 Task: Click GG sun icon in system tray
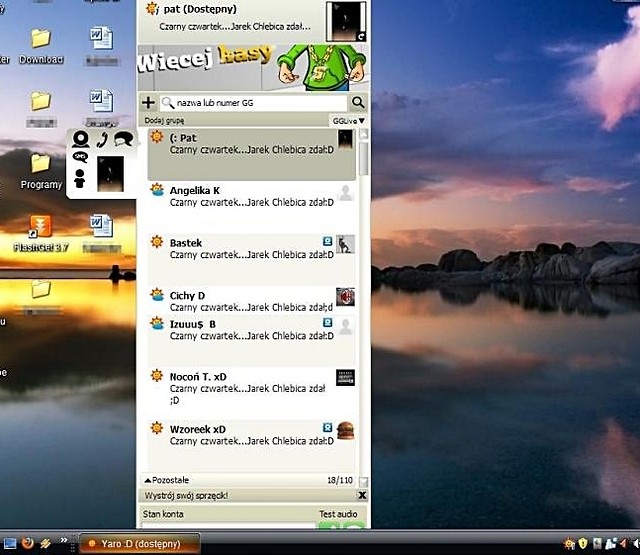(569, 544)
